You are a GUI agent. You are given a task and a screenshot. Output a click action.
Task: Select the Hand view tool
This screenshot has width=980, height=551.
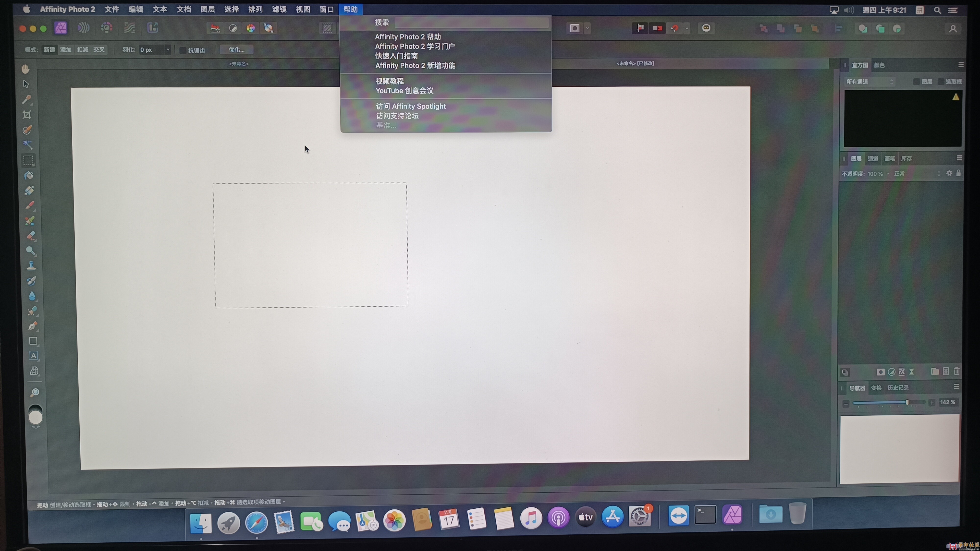point(25,69)
